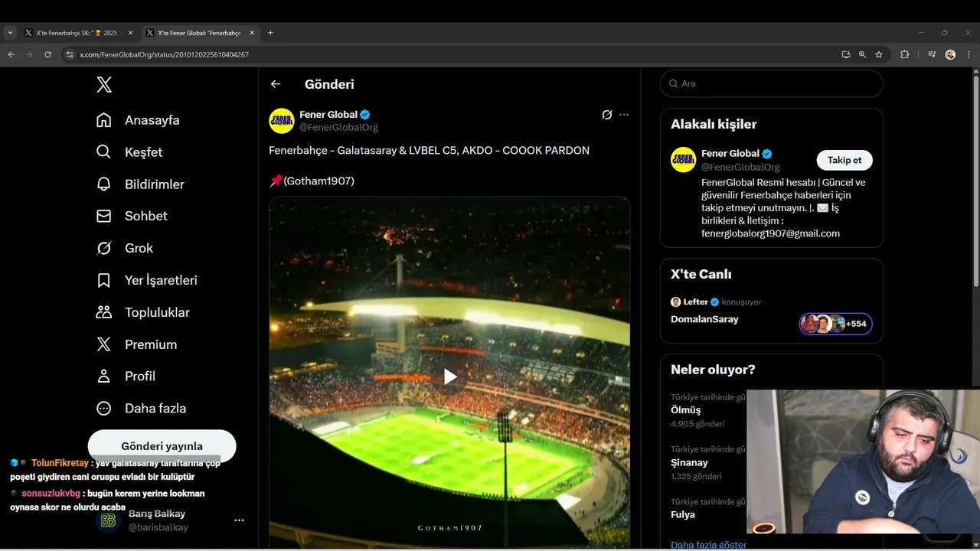Image resolution: width=980 pixels, height=551 pixels.
Task: Click the Anasayfa menu label
Action: pyautogui.click(x=152, y=120)
